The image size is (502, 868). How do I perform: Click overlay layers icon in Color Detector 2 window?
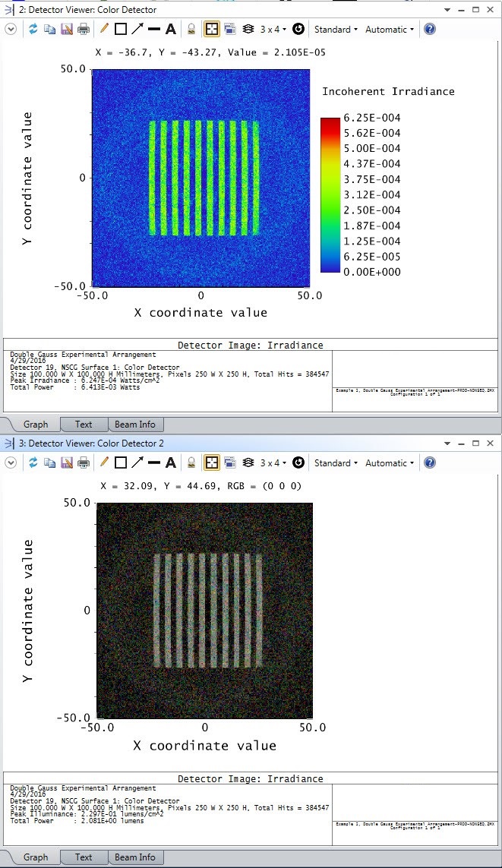(x=248, y=462)
